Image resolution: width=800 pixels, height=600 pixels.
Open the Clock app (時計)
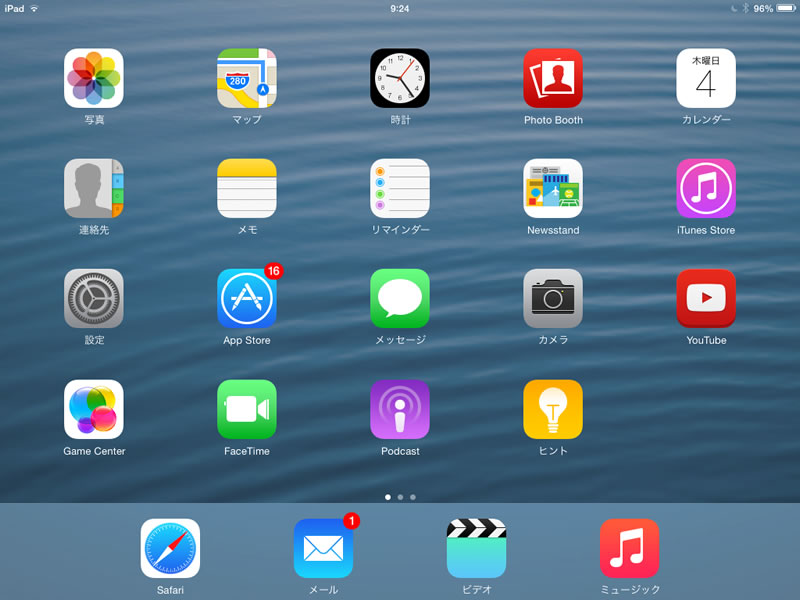tap(400, 78)
